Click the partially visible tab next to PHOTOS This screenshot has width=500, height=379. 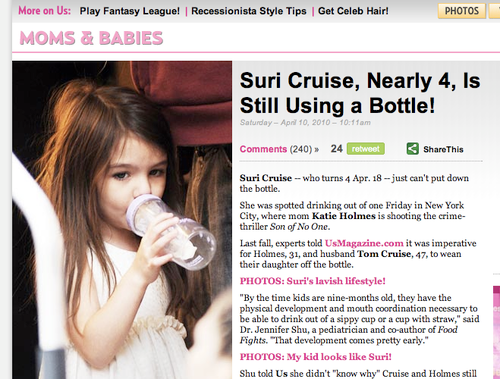494,11
